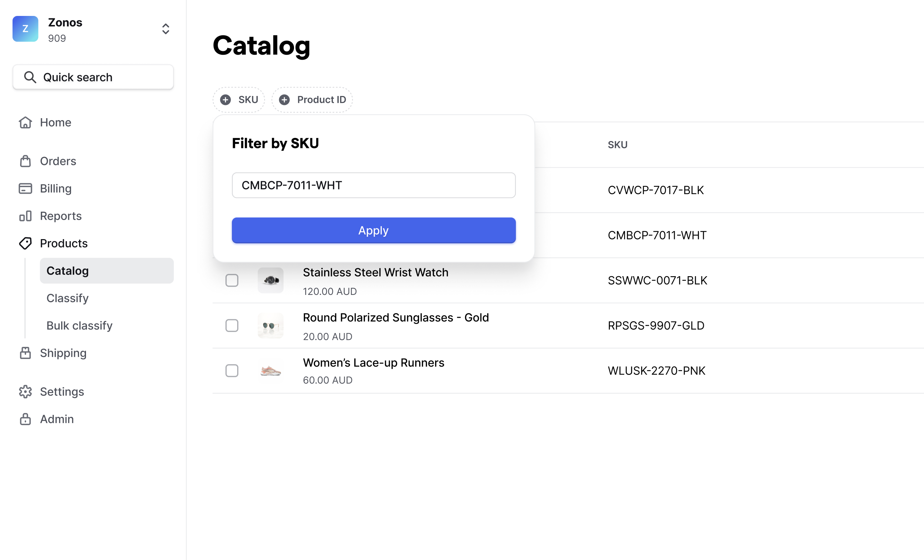Click the Billing icon in sidebar

click(26, 188)
